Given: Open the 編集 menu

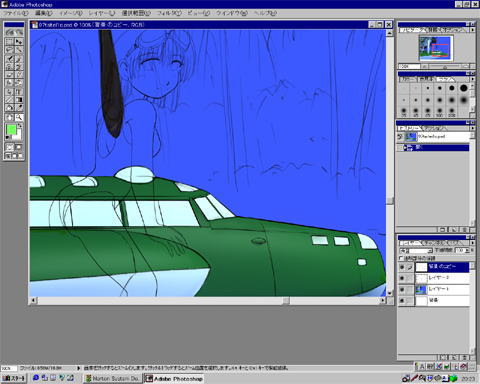Looking at the screenshot, I should pos(44,13).
